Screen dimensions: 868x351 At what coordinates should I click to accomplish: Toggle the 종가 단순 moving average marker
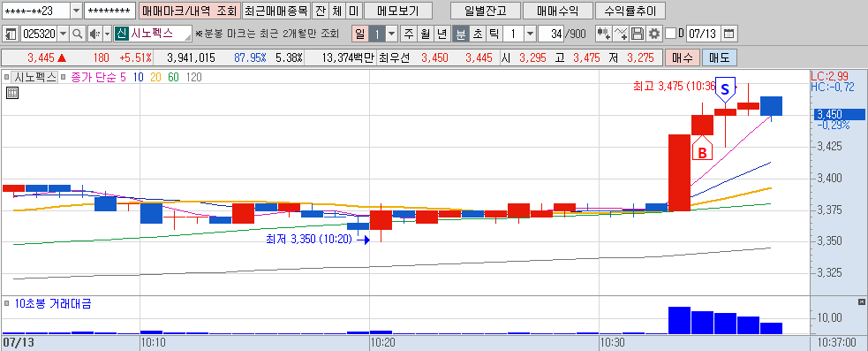[63, 78]
